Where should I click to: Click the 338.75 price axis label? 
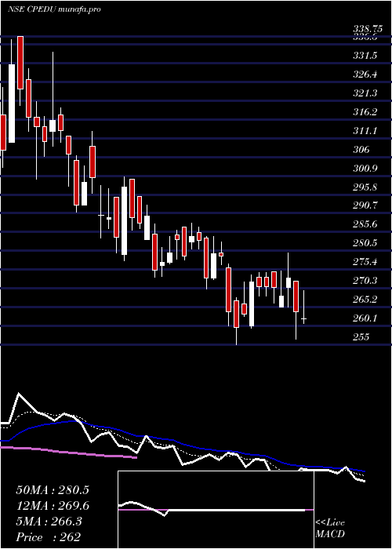click(x=366, y=30)
